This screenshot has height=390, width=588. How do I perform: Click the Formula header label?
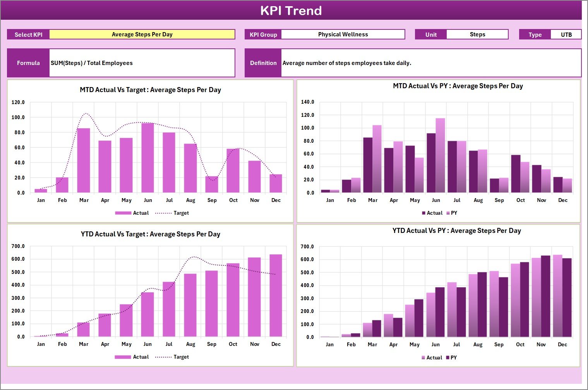tap(28, 63)
